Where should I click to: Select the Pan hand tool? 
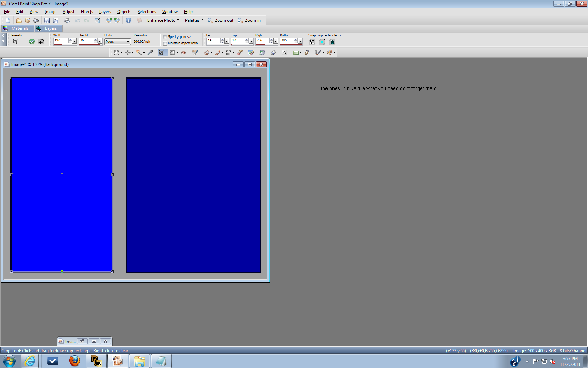click(x=117, y=53)
